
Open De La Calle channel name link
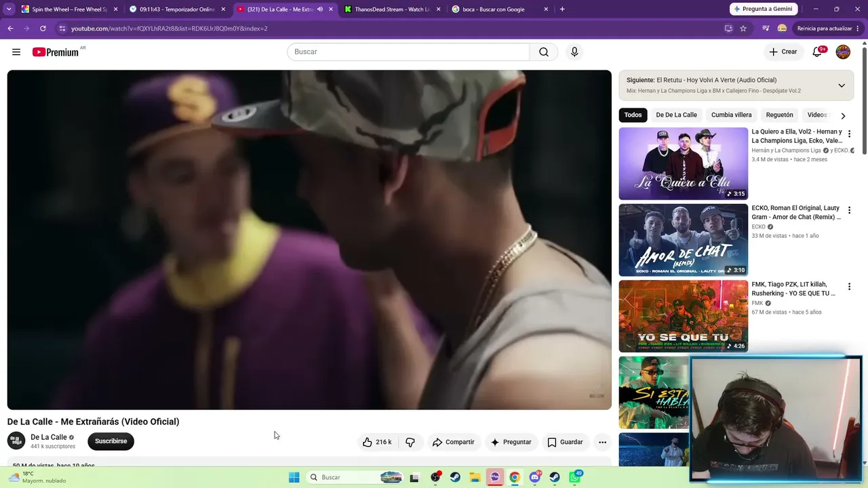pyautogui.click(x=49, y=437)
